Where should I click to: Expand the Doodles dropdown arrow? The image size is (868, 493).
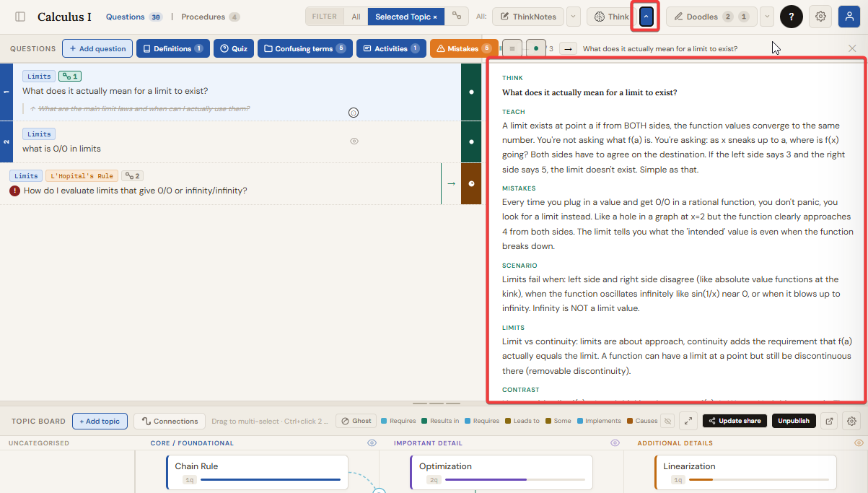[768, 17]
